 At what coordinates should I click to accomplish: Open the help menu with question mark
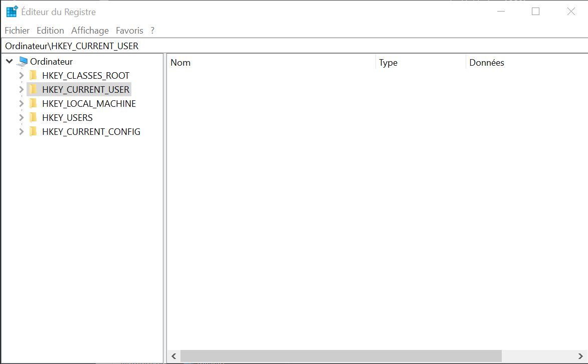click(152, 30)
